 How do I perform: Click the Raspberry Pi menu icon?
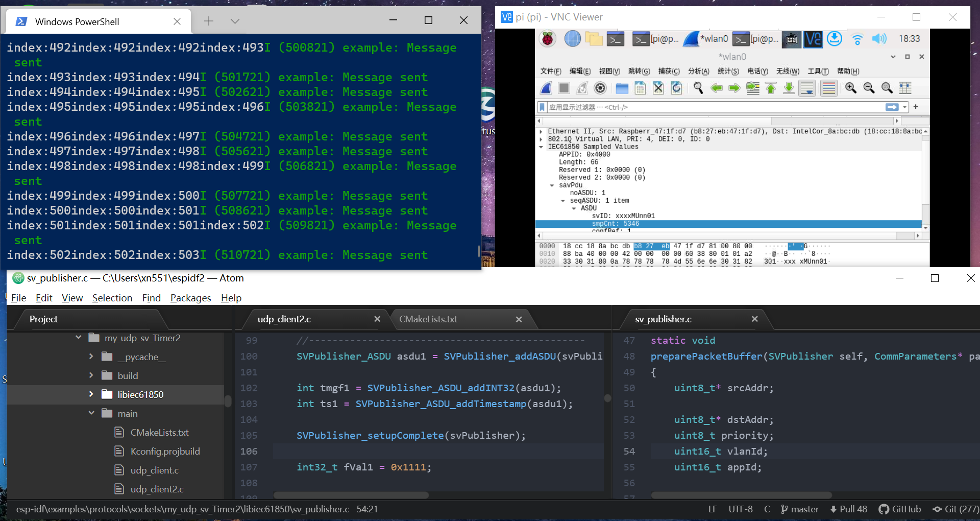point(548,39)
